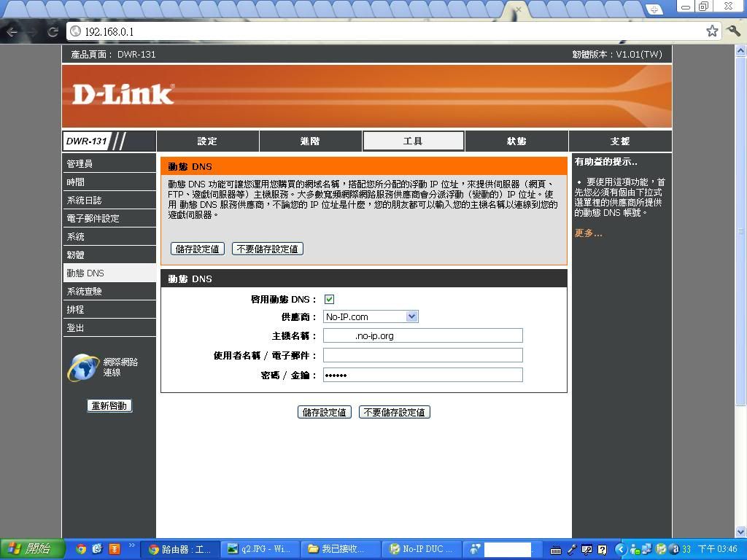Click the browser back arrow

pyautogui.click(x=12, y=31)
